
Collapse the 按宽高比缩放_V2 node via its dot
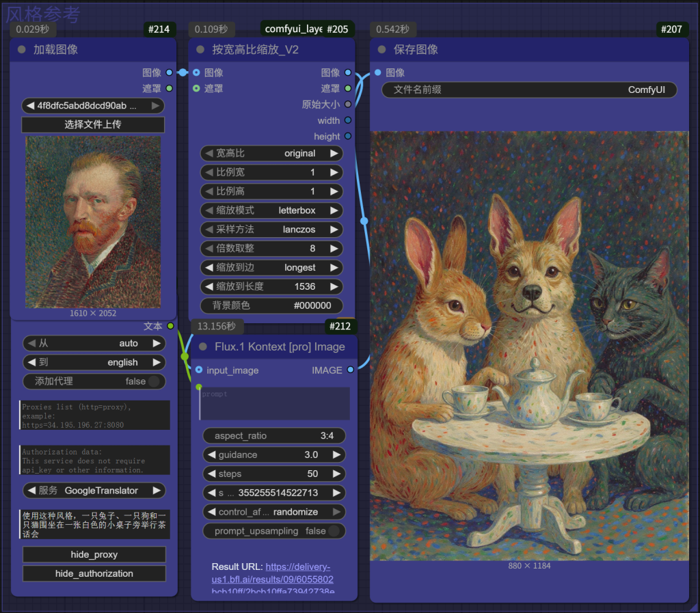(x=200, y=50)
